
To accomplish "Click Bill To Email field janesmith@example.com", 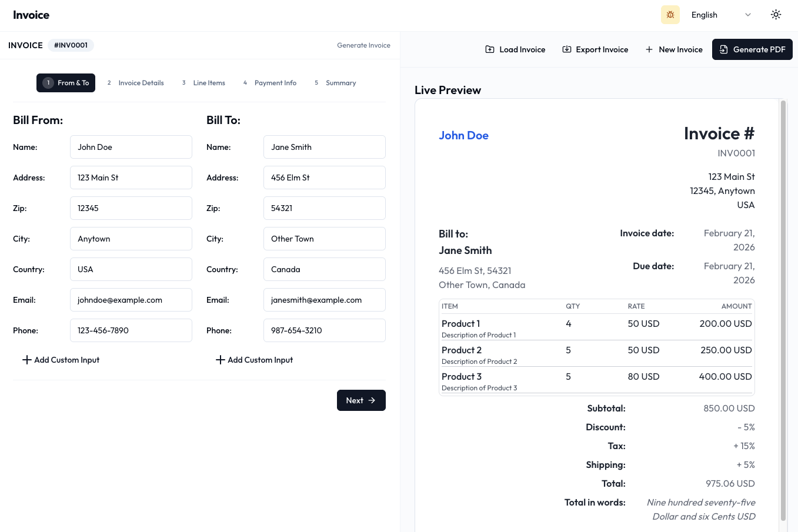I will tap(325, 300).
